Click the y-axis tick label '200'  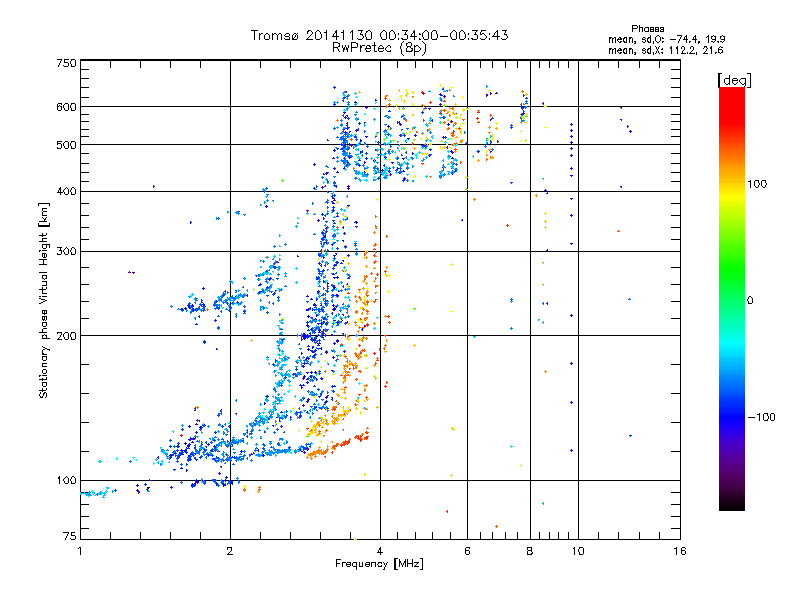(x=67, y=336)
